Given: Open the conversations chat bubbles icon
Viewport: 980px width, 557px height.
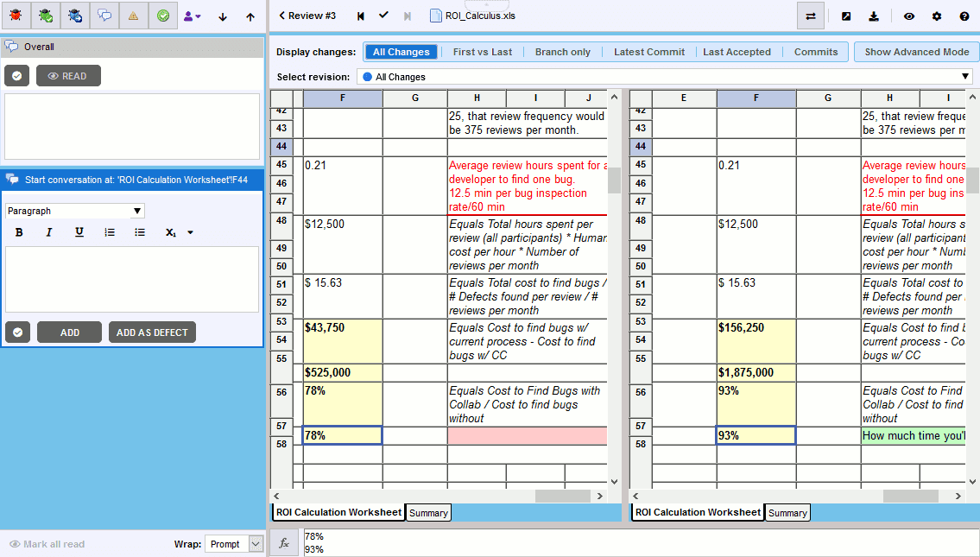Looking at the screenshot, I should [x=104, y=16].
